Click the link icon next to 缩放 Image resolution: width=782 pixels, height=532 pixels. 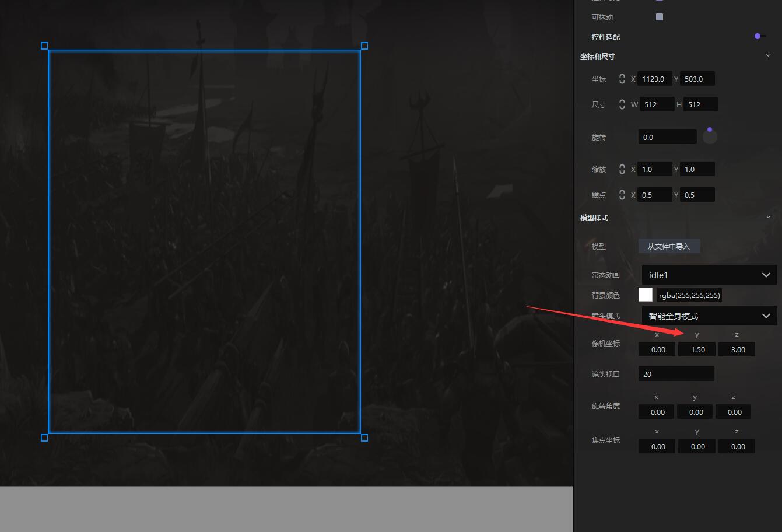[x=622, y=169]
